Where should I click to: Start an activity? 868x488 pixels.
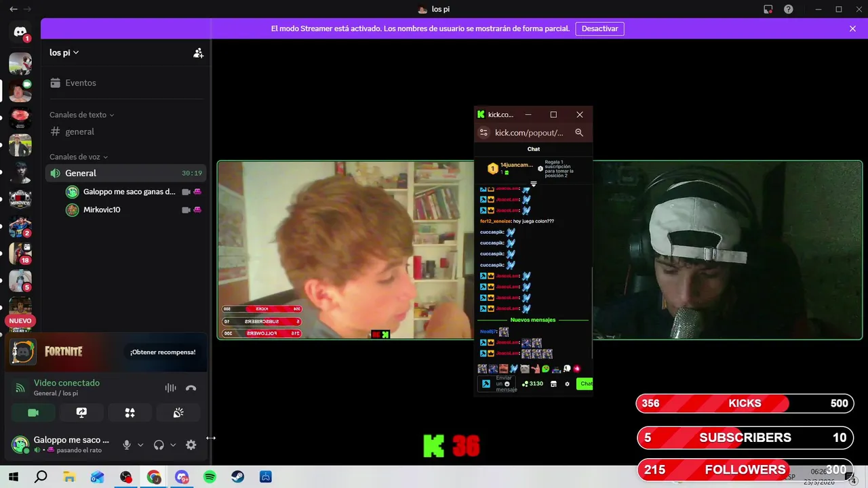130,412
